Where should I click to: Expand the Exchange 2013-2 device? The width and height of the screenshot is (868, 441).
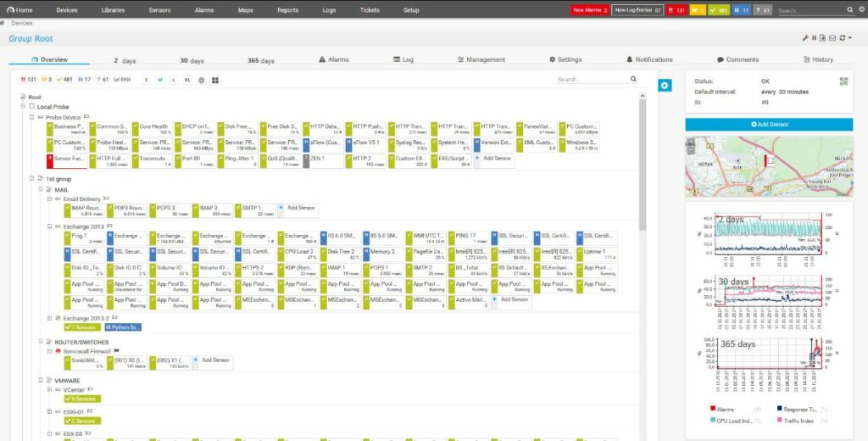pos(49,318)
